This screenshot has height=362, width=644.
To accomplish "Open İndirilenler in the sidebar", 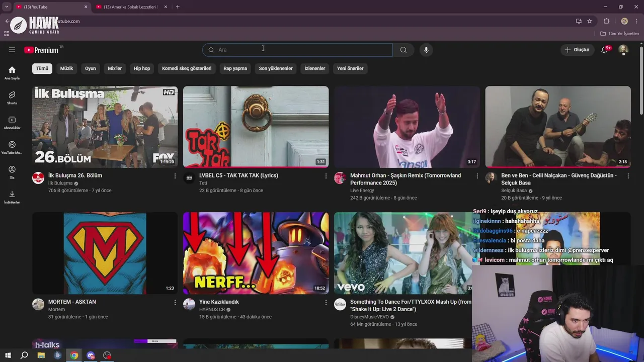I will click(12, 197).
